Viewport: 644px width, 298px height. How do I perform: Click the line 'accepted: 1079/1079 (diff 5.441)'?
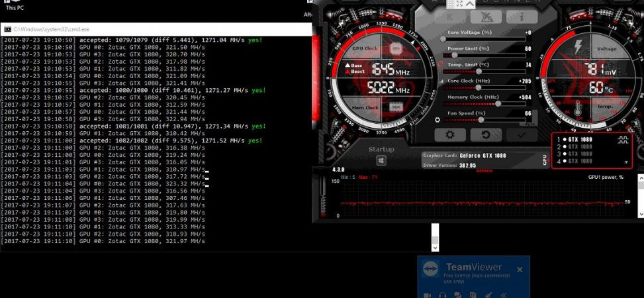click(x=132, y=40)
